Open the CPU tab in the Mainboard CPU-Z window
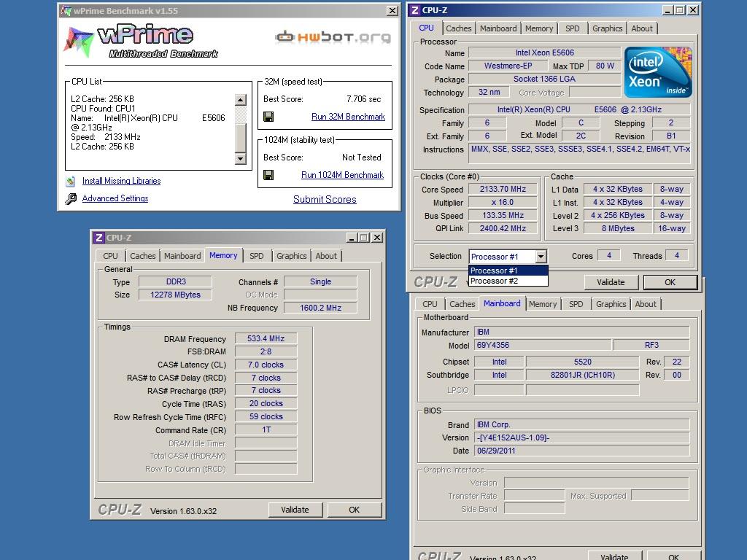The image size is (747, 560). 430,304
